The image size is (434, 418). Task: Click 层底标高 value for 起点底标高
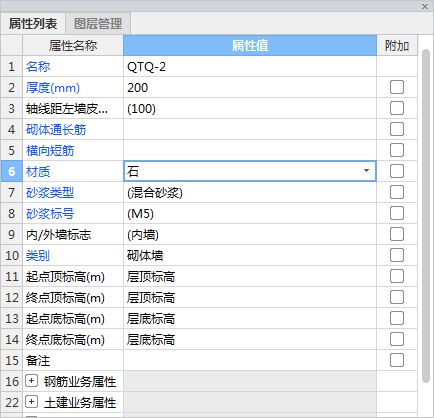click(x=250, y=319)
